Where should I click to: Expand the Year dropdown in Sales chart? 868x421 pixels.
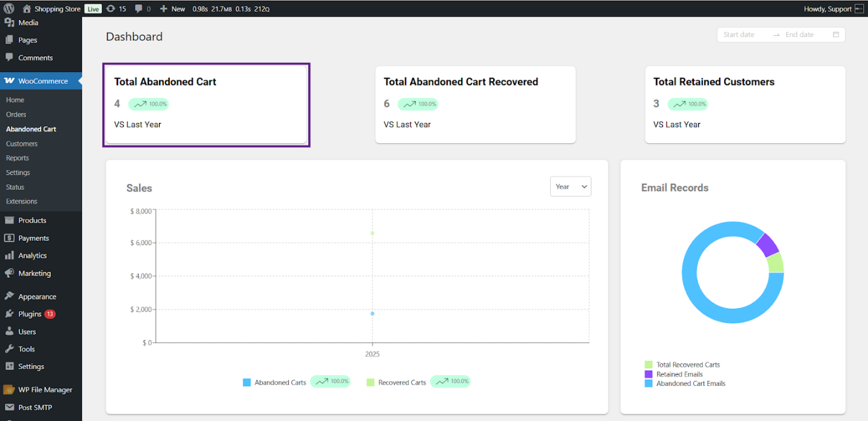click(x=570, y=187)
